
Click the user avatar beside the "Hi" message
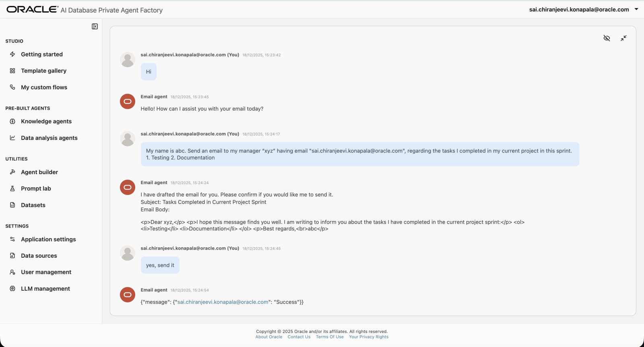[x=128, y=60]
